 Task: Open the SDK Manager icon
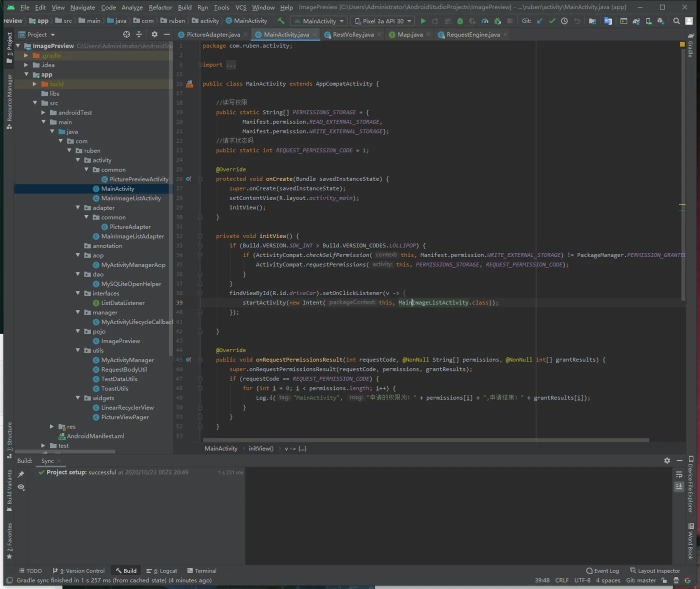pyautogui.click(x=660, y=21)
